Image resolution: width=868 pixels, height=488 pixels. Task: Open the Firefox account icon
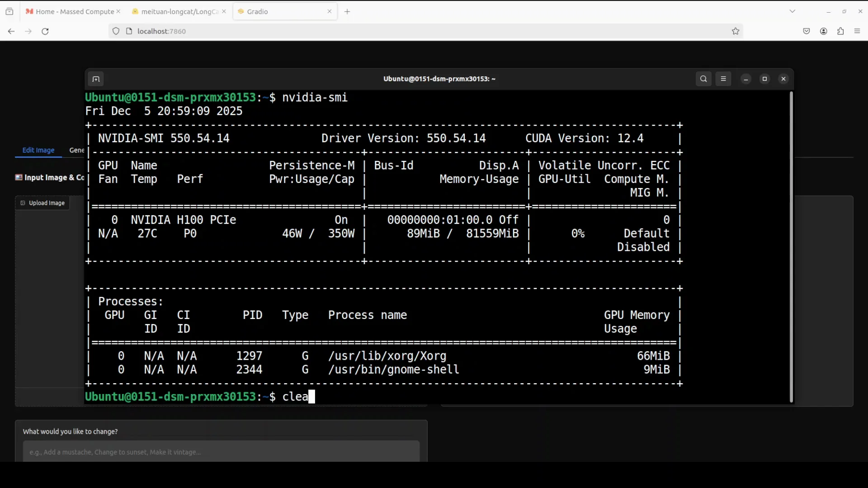824,31
